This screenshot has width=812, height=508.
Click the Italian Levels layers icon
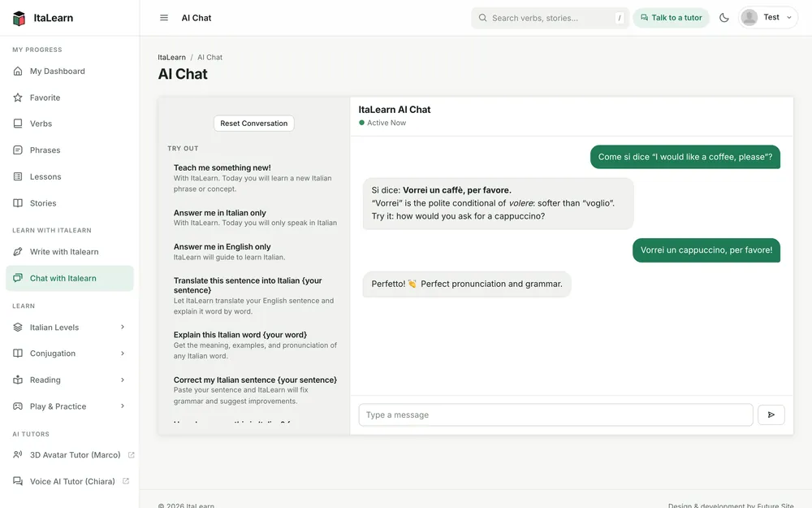[18, 327]
